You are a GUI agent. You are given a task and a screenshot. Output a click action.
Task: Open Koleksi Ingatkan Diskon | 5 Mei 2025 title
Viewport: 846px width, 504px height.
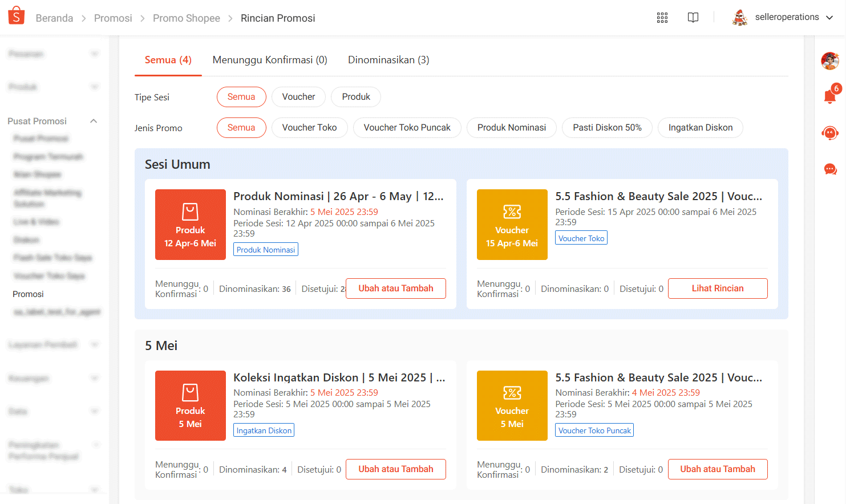click(x=339, y=377)
